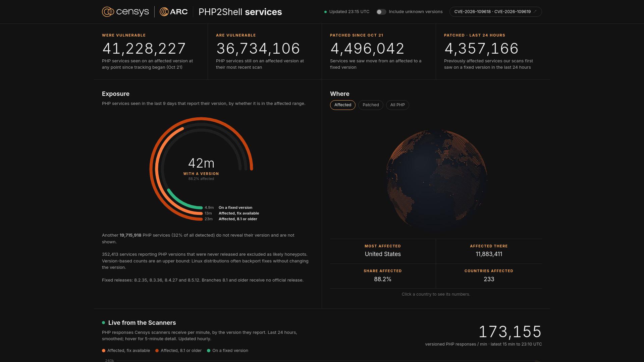Toggle Affected, 8.1 or older legend swatch
The height and width of the screenshot is (362, 644).
pyautogui.click(x=157, y=351)
